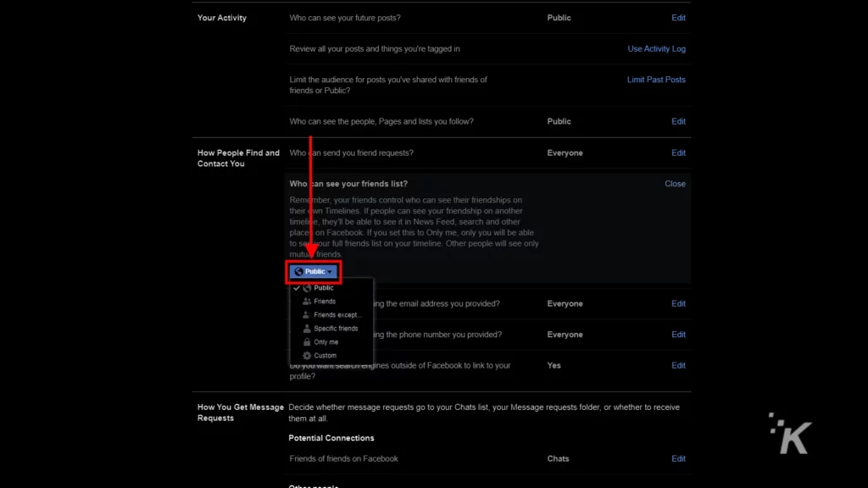Edit search engines linking setting
Screen dimensions: 868x488
tap(678, 366)
